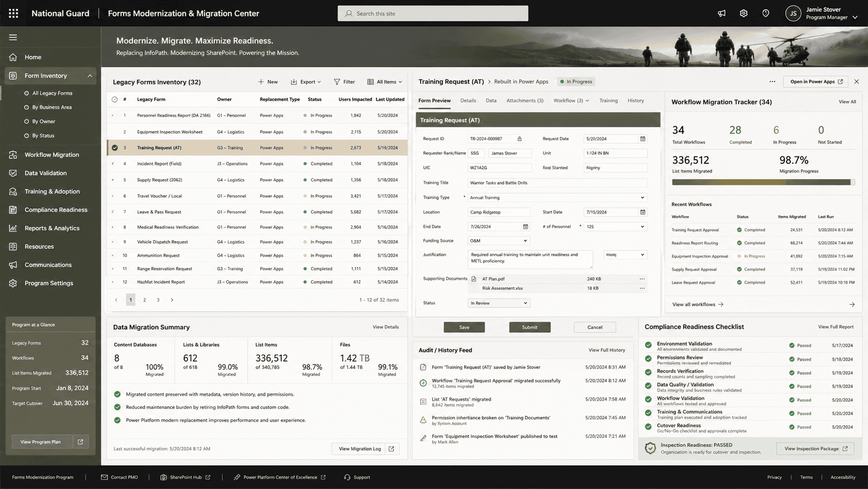Click Open in Power Apps button
868x489 pixels.
coord(817,82)
